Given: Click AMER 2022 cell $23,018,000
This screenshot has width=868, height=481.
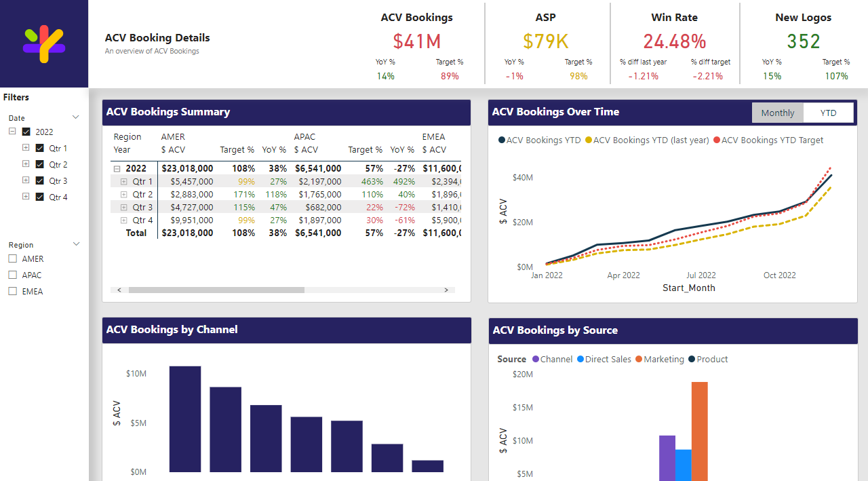Looking at the screenshot, I should [x=187, y=168].
